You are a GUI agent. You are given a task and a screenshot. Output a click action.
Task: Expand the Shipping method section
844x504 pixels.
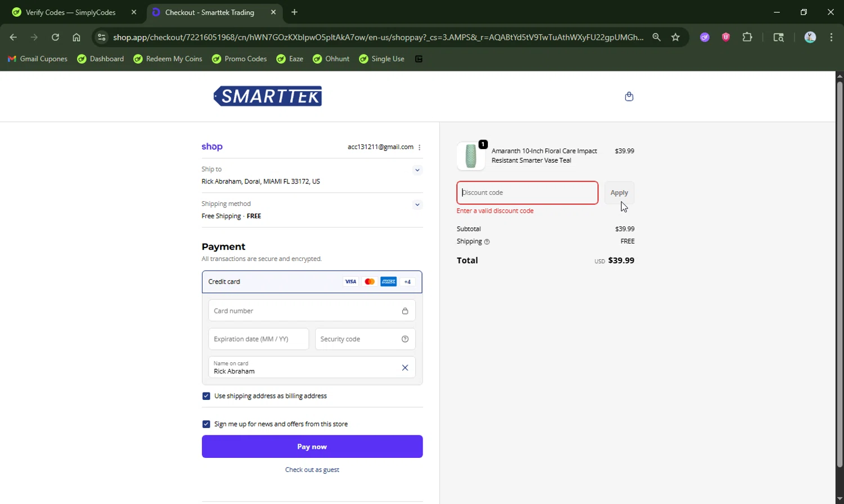coord(417,205)
